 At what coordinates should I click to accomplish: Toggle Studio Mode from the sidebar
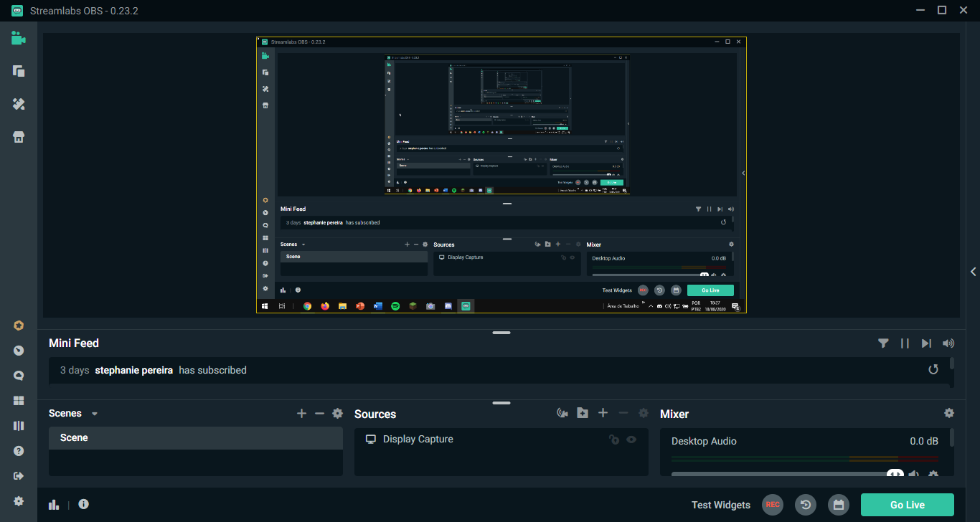pyautogui.click(x=19, y=426)
